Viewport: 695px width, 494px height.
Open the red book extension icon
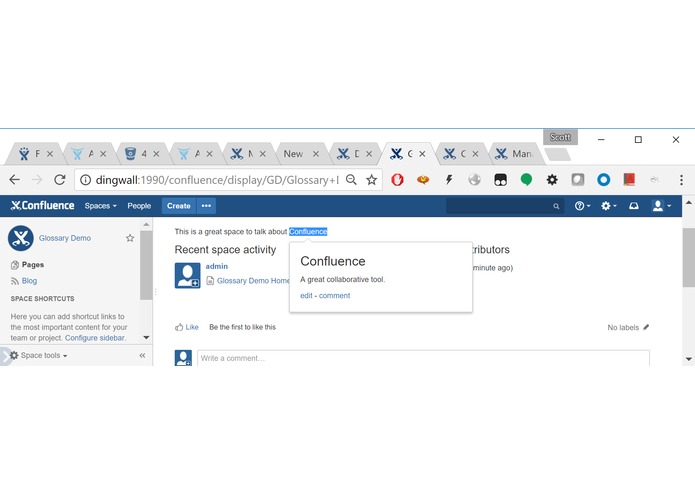click(x=629, y=179)
